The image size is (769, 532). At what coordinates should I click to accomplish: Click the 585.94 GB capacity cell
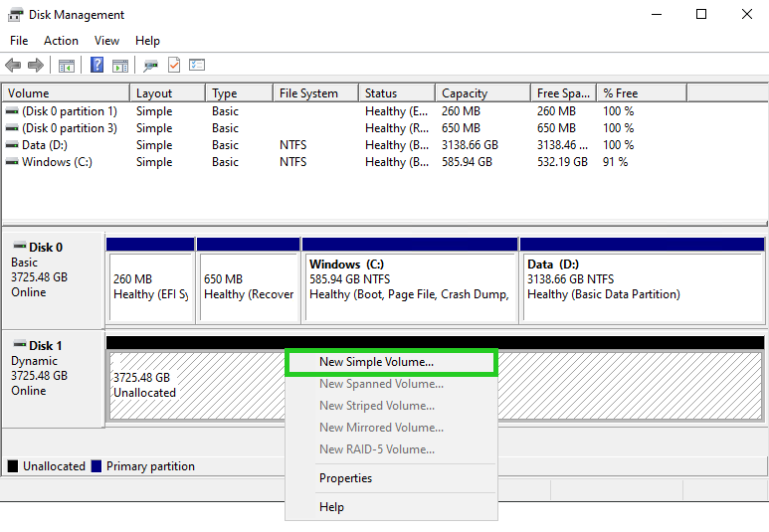[467, 162]
